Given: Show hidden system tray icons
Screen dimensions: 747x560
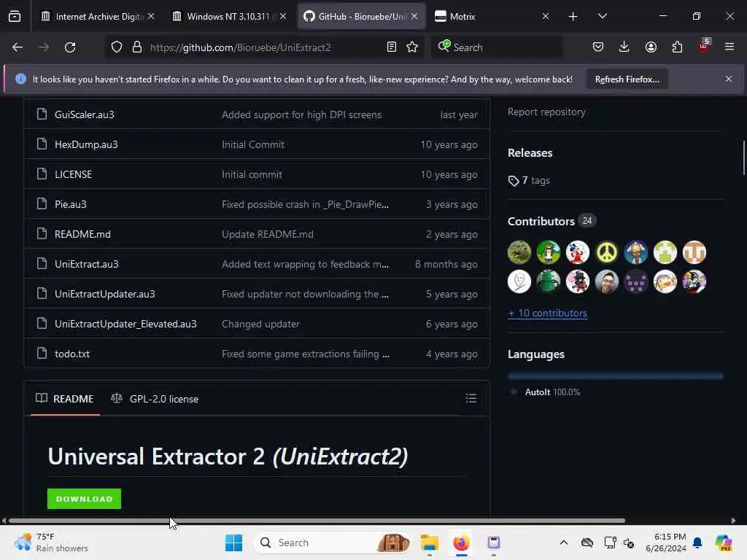Looking at the screenshot, I should (564, 542).
